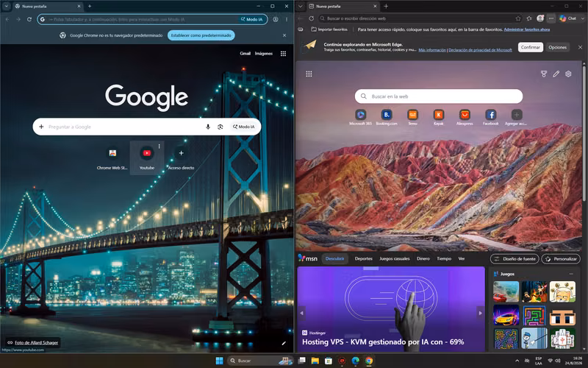Viewport: 588px width, 368px height.
Task: Open the Chrome profile icon
Action: (276, 19)
